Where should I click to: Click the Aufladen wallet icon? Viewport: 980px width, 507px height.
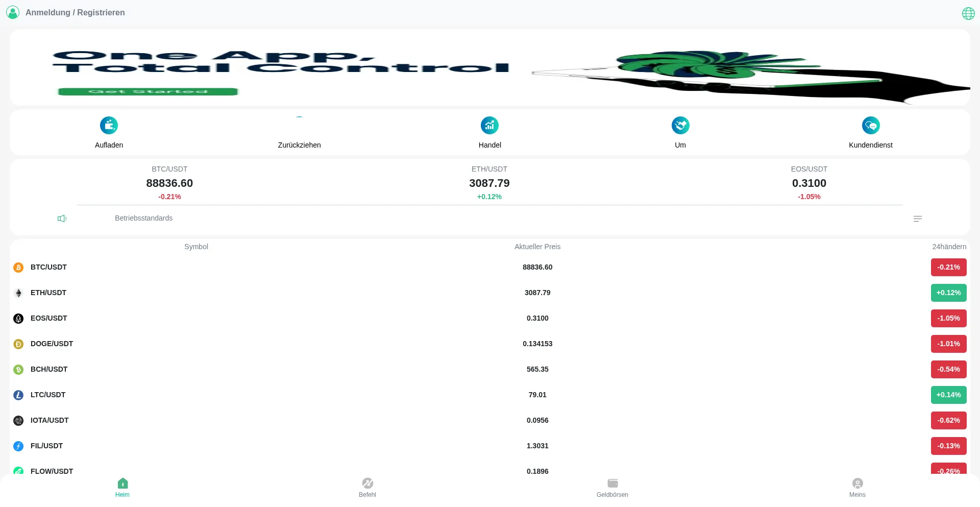pos(109,125)
